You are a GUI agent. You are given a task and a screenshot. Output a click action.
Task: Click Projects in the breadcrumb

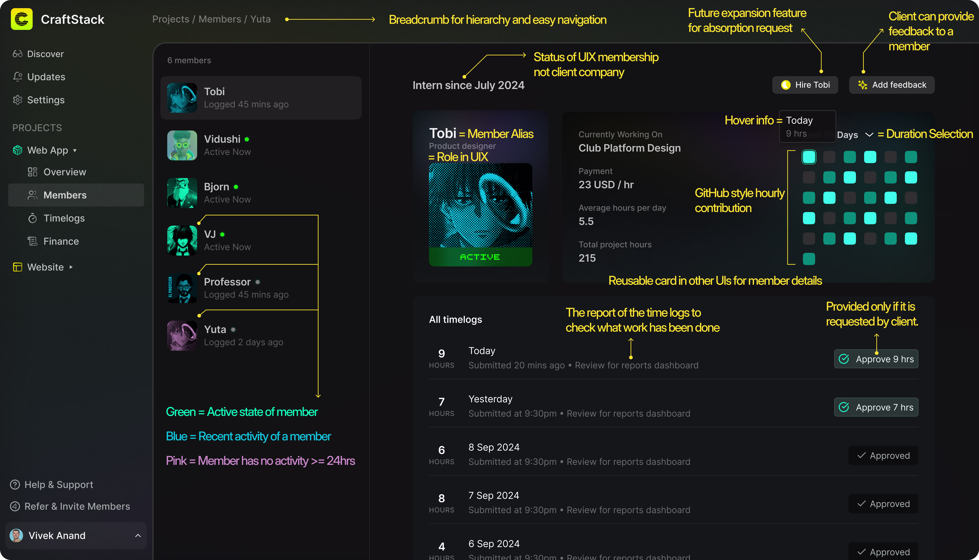[x=171, y=19]
